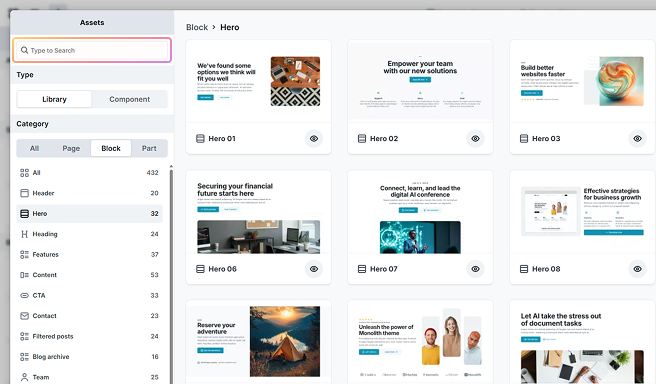Focus the Type to Search field
This screenshot has width=656, height=384.
[x=92, y=50]
